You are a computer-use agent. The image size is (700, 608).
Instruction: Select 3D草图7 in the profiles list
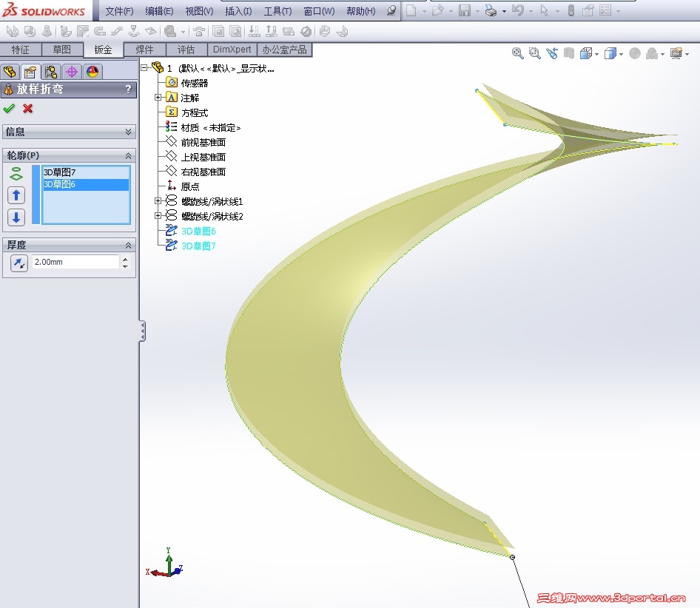[86, 172]
